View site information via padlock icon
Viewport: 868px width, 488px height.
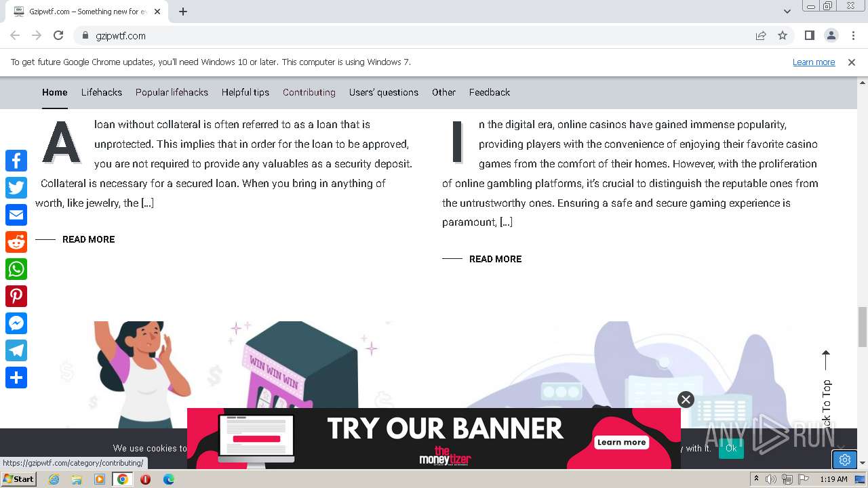(x=85, y=35)
